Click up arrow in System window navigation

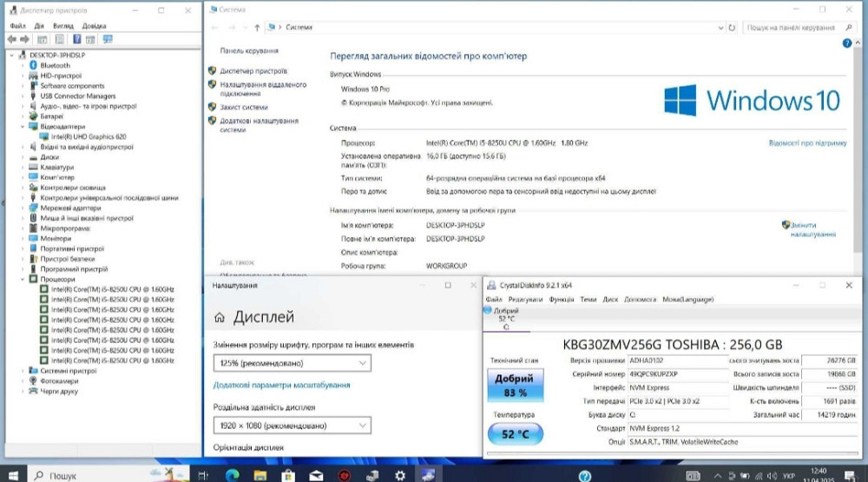click(257, 27)
